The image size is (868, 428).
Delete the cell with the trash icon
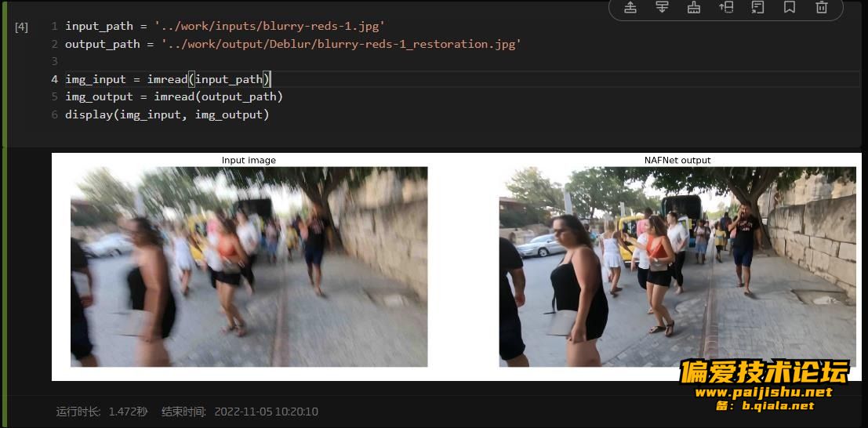pos(822,7)
